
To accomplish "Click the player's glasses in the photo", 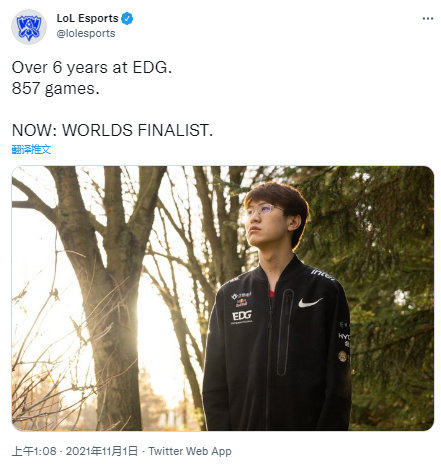I will [x=262, y=211].
